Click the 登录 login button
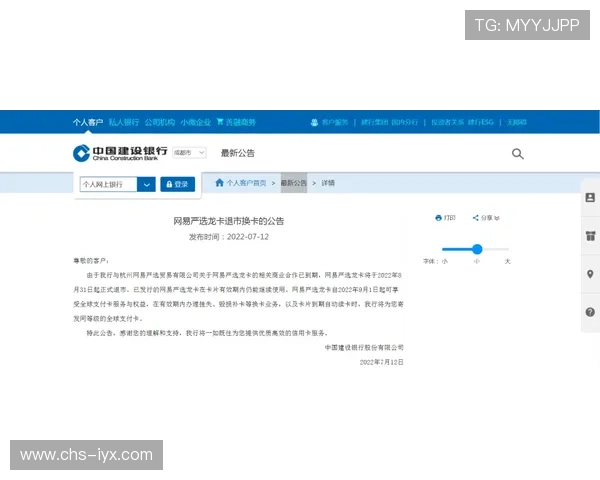The image size is (600, 480). click(x=178, y=184)
